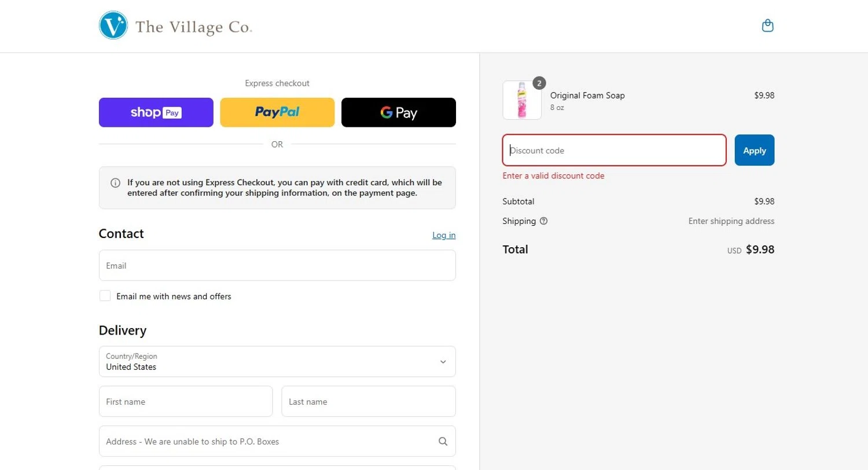Open the shopping bag cart icon

tap(768, 26)
